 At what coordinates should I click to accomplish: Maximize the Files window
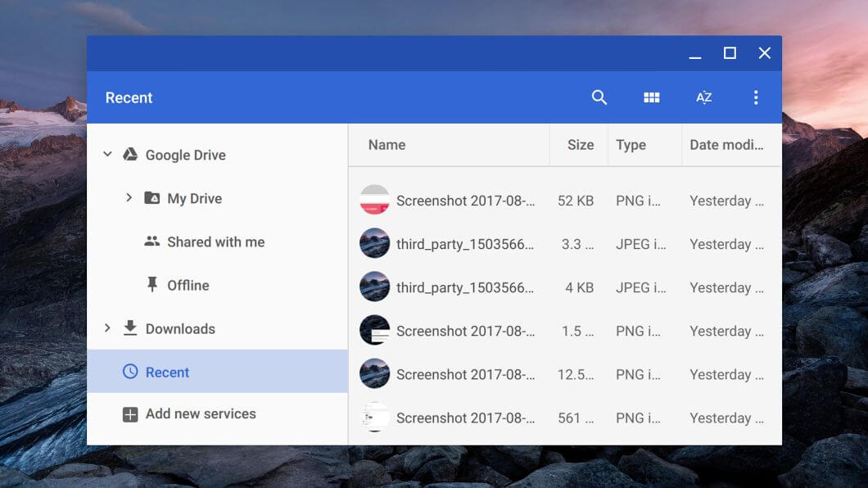point(730,53)
